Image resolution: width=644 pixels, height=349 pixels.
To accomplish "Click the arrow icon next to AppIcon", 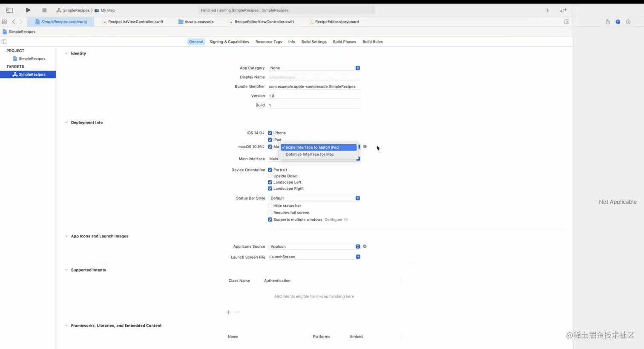I will 365,246.
